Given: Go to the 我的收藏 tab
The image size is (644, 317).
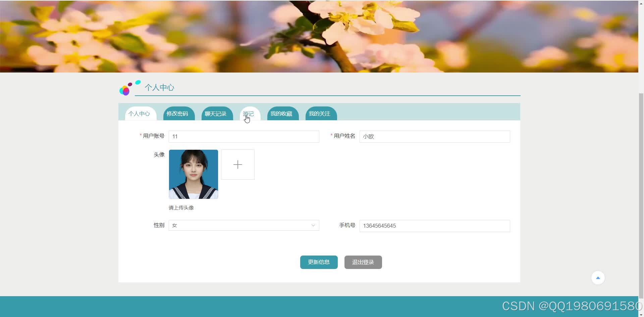Looking at the screenshot, I should [283, 114].
